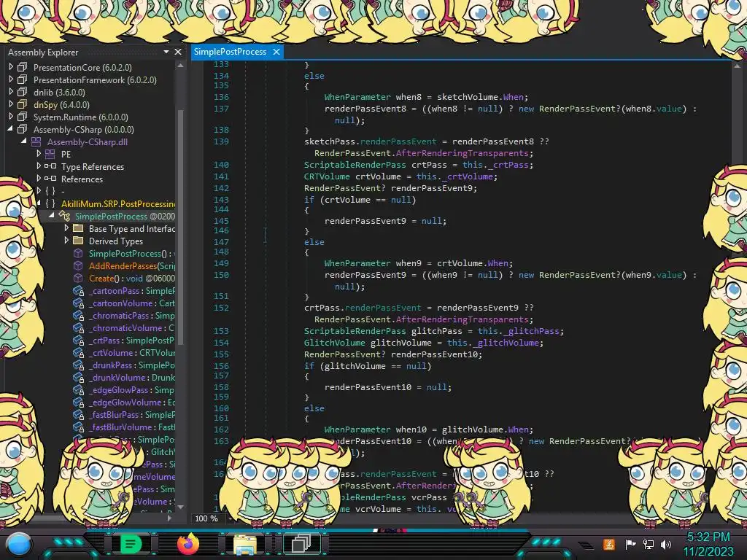Expand the References node
The image size is (747, 560).
pos(39,179)
